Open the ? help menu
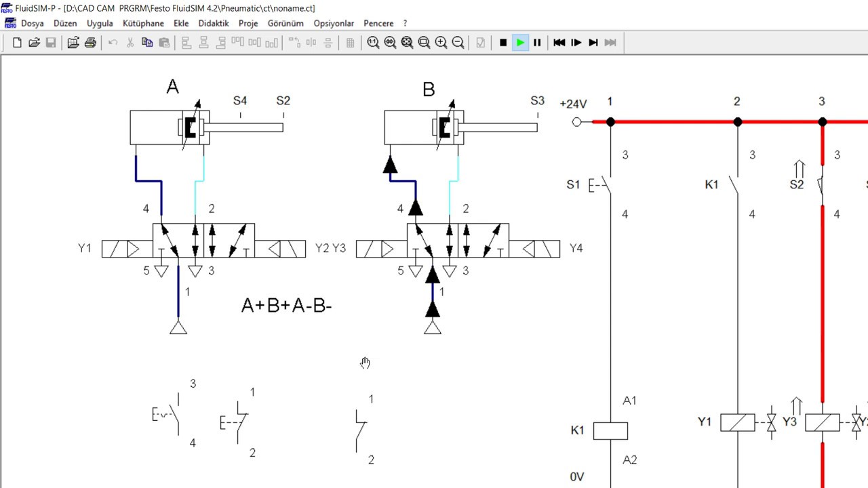This screenshot has width=868, height=488. 406,23
